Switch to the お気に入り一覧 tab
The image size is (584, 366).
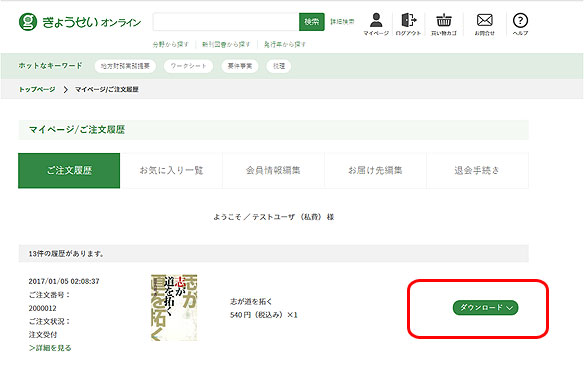pyautogui.click(x=171, y=171)
